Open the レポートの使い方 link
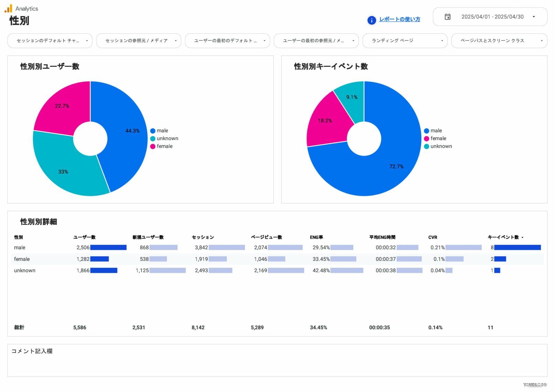555x392 pixels. pyautogui.click(x=399, y=19)
